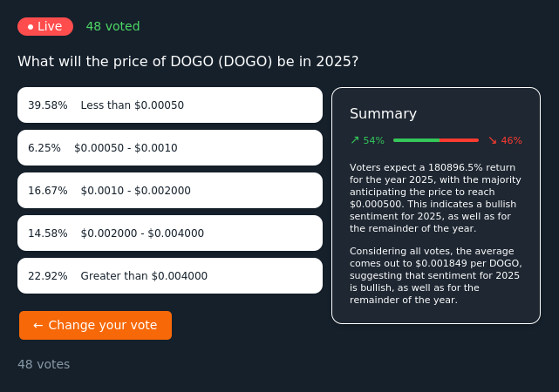Pick the "$0.002000 - $0.004000" answer
The width and height of the screenshot is (559, 392).
tap(170, 233)
